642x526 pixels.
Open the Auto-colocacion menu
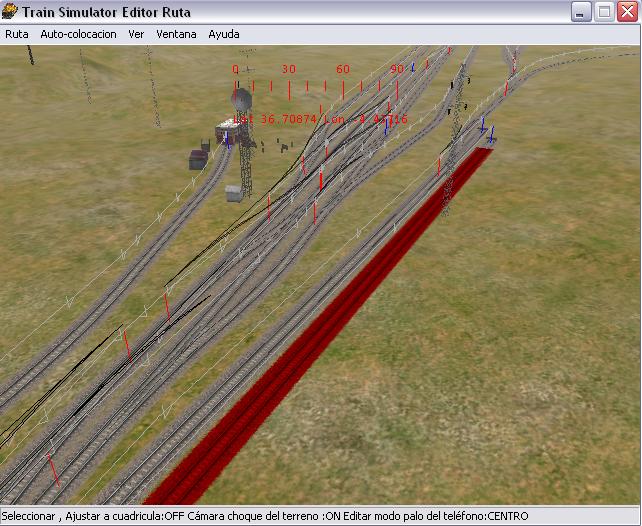[78, 34]
